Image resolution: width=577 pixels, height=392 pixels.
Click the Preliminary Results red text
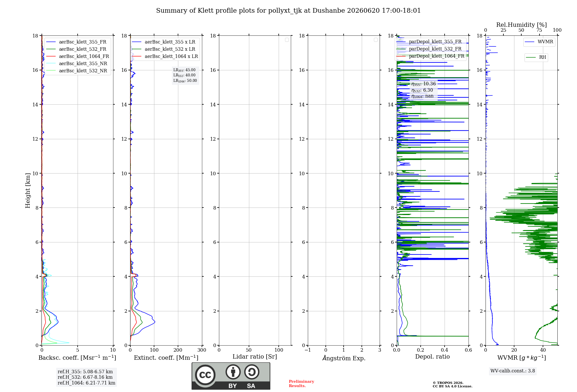(301, 384)
